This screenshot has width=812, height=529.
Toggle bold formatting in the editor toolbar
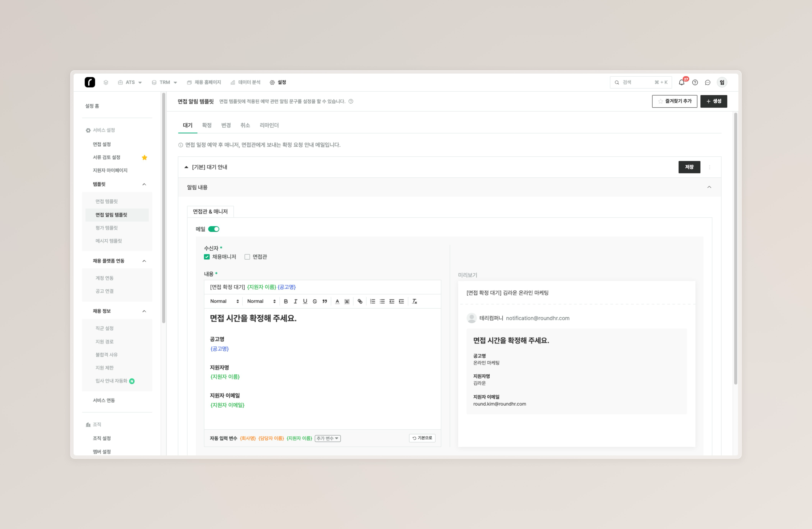tap(286, 301)
